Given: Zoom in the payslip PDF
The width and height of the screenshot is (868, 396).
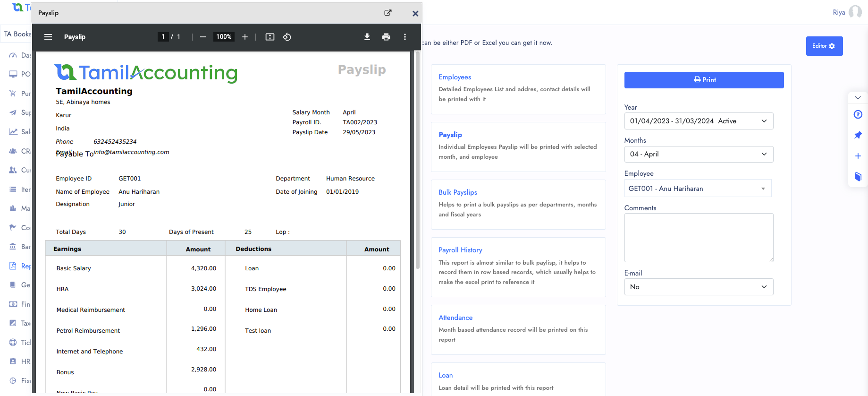Looking at the screenshot, I should tap(245, 37).
